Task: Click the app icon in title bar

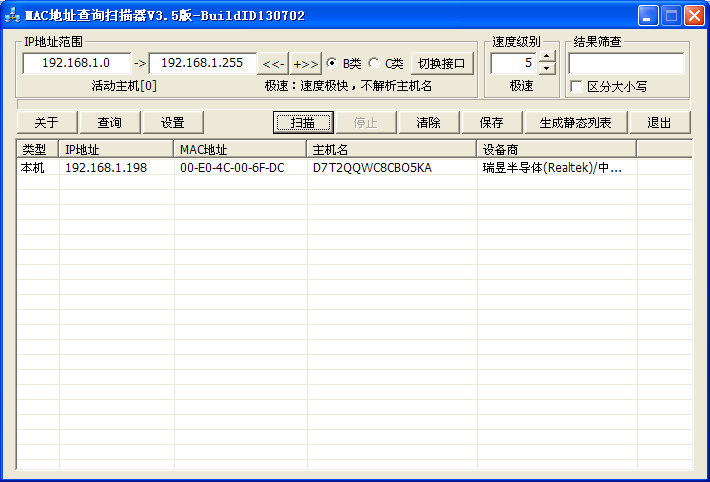Action: coord(13,16)
